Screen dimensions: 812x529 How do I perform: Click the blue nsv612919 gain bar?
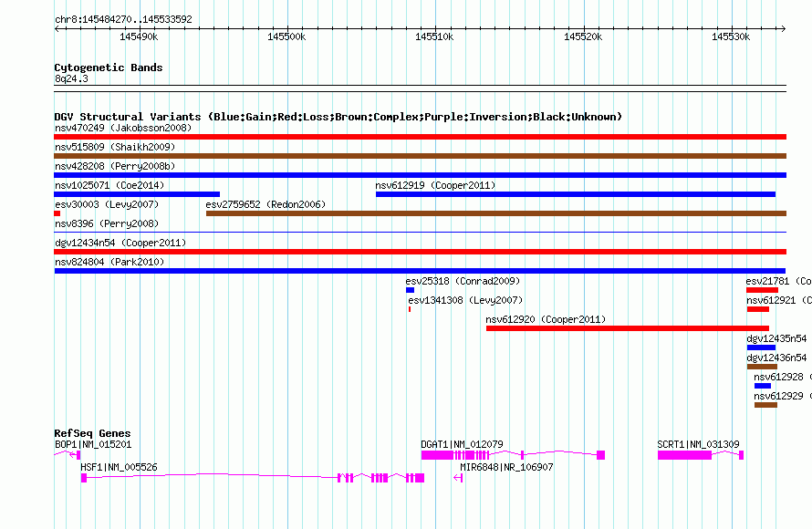pyautogui.click(x=576, y=194)
